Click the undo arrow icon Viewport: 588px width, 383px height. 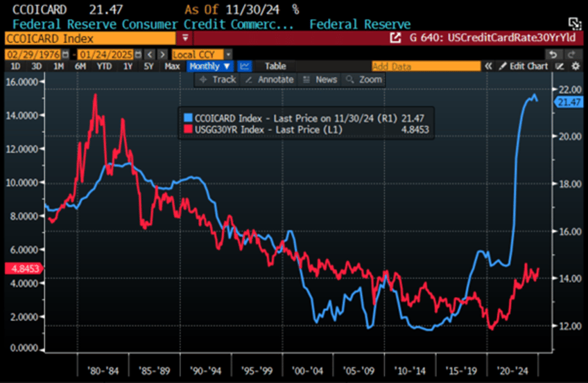click(x=553, y=55)
